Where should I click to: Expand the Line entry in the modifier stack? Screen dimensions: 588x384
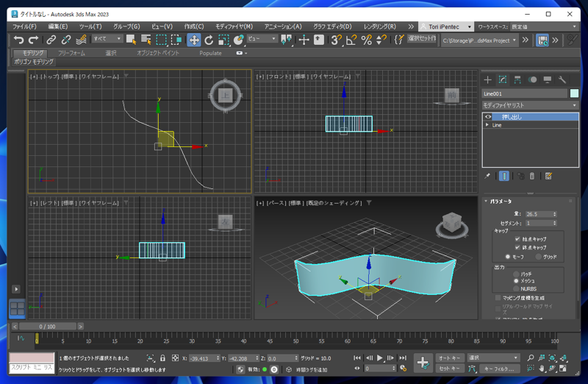coord(487,125)
